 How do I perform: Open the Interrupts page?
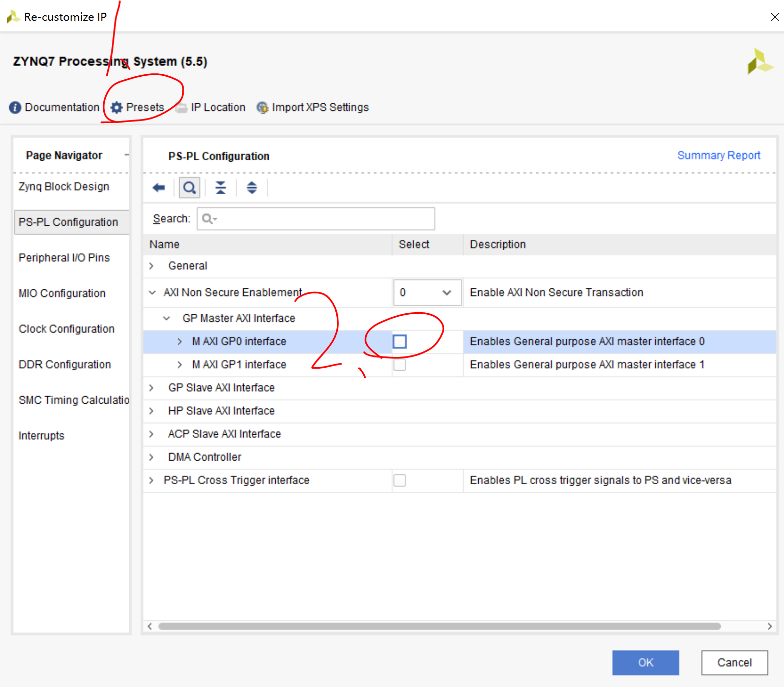coord(42,436)
